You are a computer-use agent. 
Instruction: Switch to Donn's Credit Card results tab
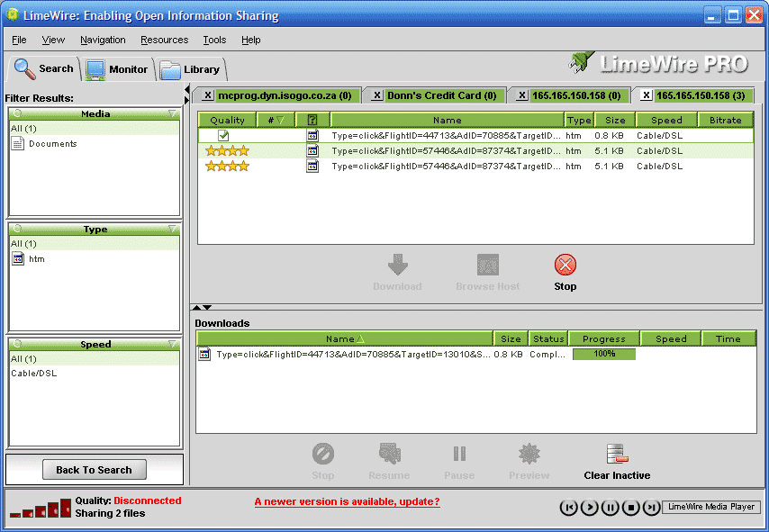(442, 95)
